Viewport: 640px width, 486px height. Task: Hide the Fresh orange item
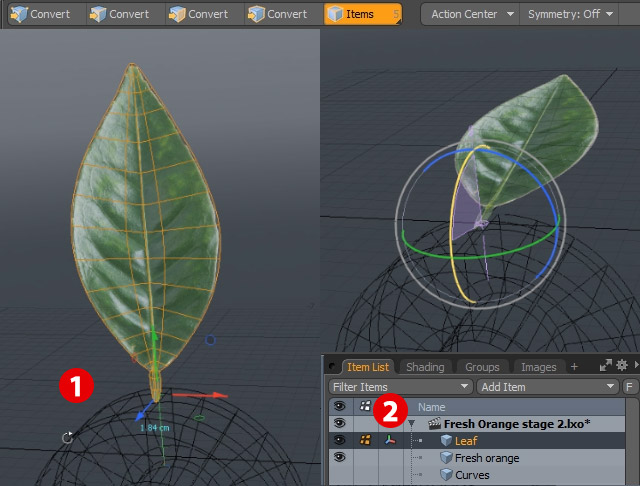coord(339,457)
